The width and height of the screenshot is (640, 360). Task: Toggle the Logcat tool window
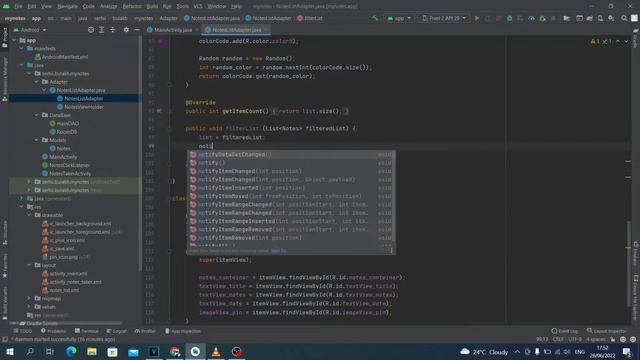[x=117, y=331]
